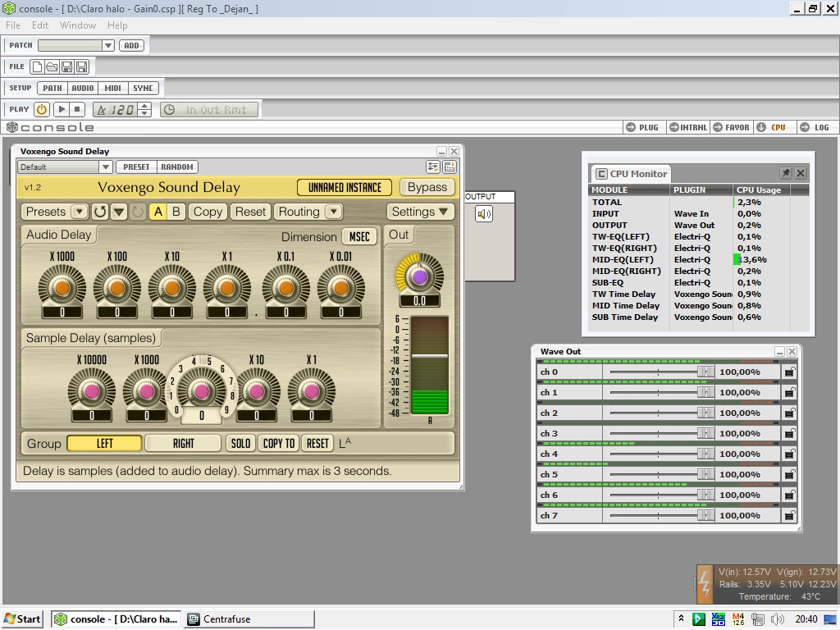
Task: Click the open folder icon in FILE toolbar
Action: (52, 67)
